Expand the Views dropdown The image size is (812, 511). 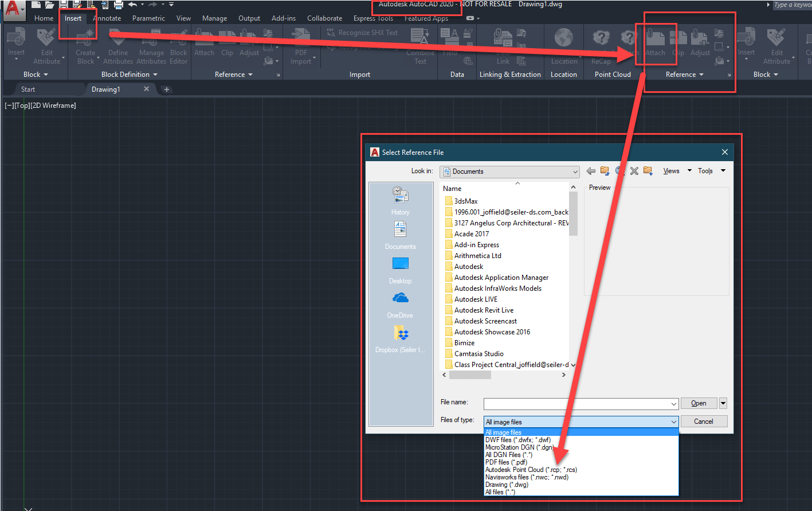click(672, 170)
